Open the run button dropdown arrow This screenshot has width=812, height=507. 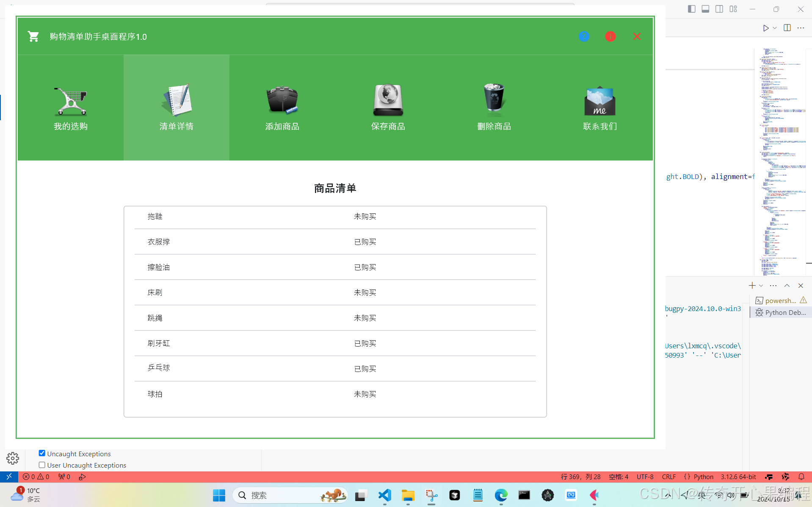[x=774, y=28]
